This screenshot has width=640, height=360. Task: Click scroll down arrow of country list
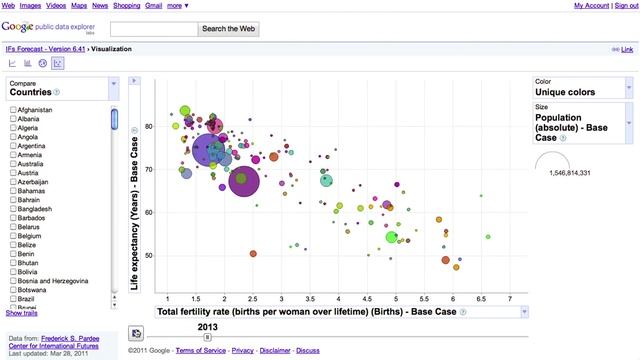point(114,304)
